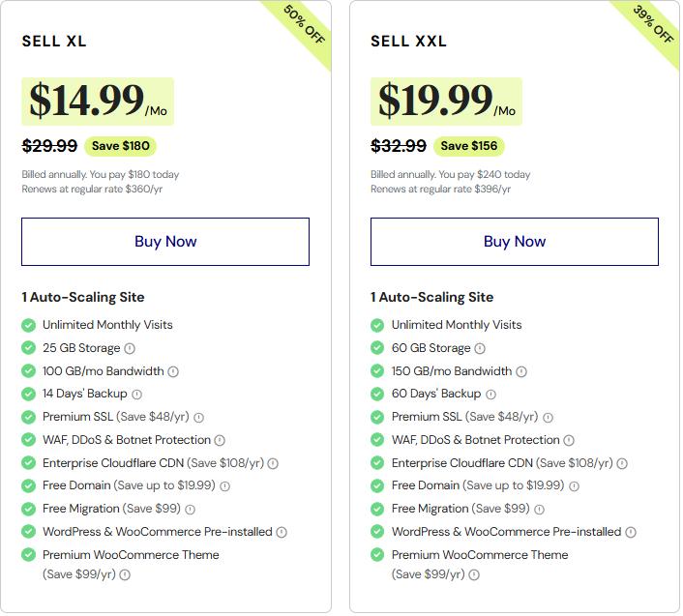This screenshot has width=683, height=616.
Task: Click the $14.99/Mo price highlight
Action: tap(98, 102)
